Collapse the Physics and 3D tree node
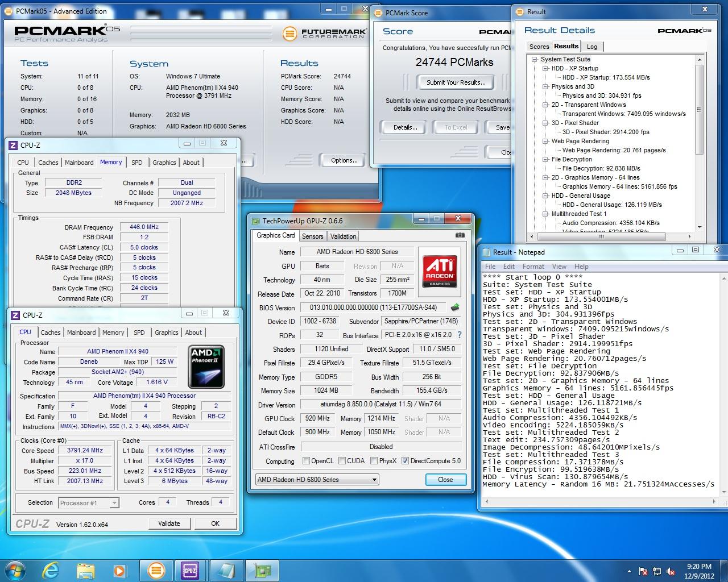This screenshot has width=728, height=582. (545, 86)
